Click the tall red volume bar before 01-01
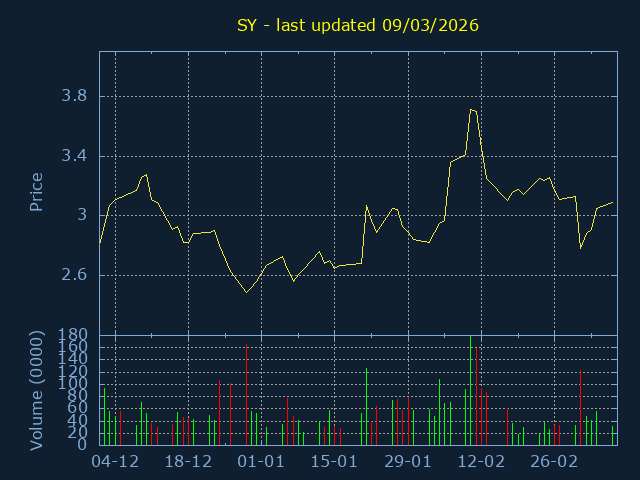The image size is (640, 480). click(x=246, y=395)
